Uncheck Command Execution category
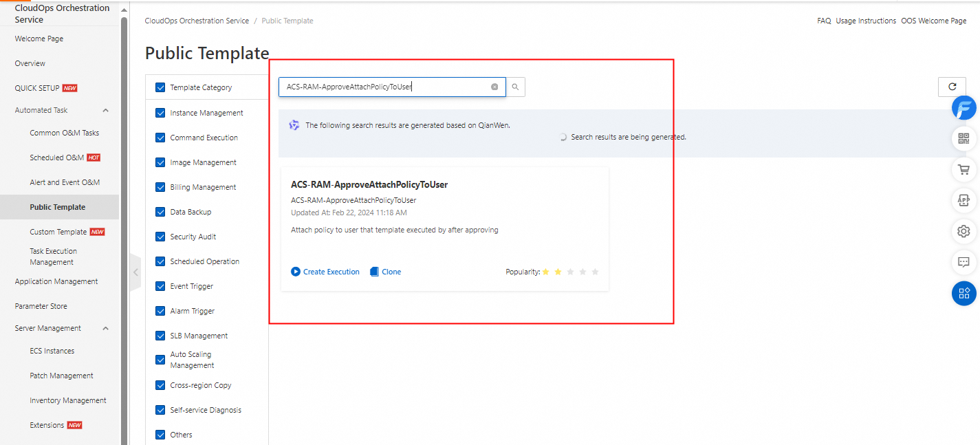The image size is (980, 445). (x=160, y=138)
